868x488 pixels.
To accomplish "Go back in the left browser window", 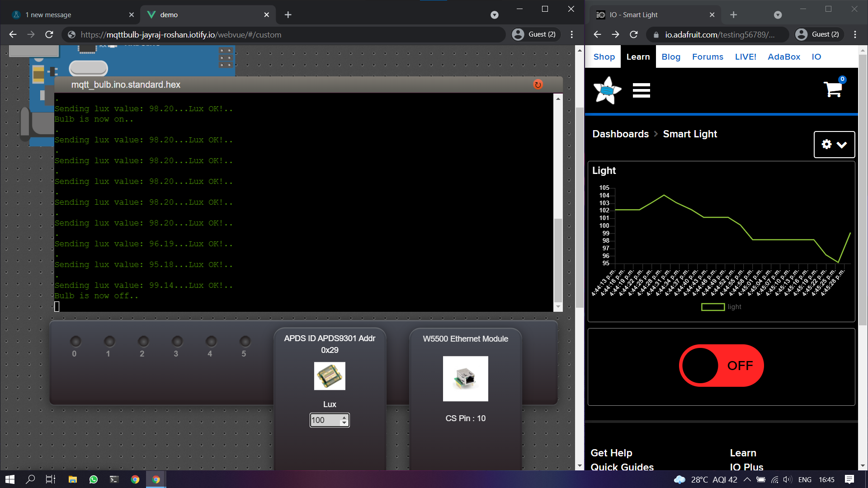I will pyautogui.click(x=13, y=34).
